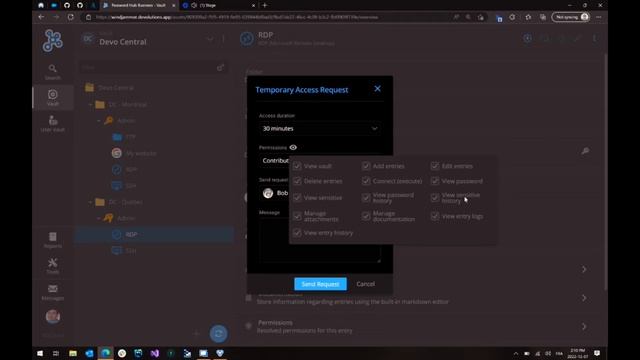Uncheck the Connect (execute) permission
The image size is (640, 360).
(x=366, y=181)
